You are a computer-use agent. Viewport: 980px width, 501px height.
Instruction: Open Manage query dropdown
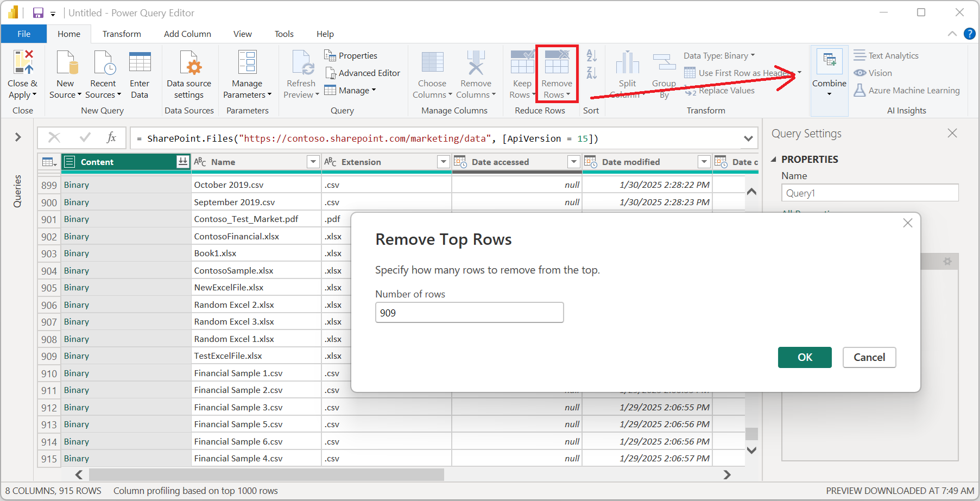click(x=350, y=90)
